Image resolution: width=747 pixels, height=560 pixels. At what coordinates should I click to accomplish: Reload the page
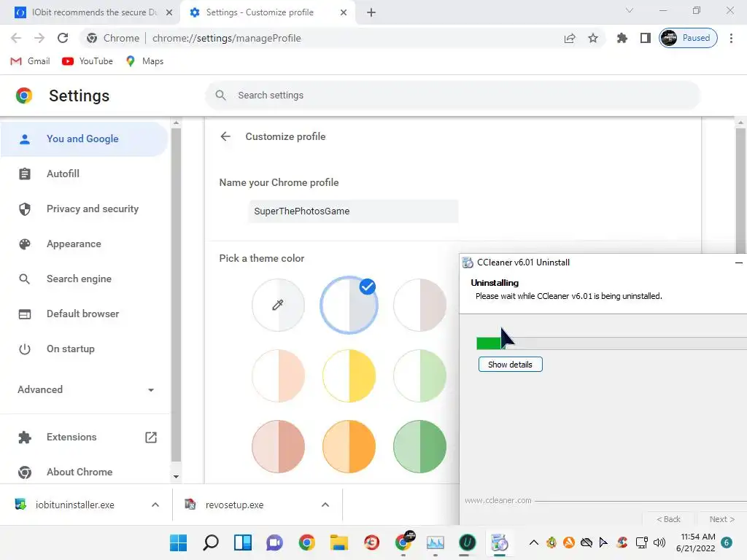[x=63, y=38]
